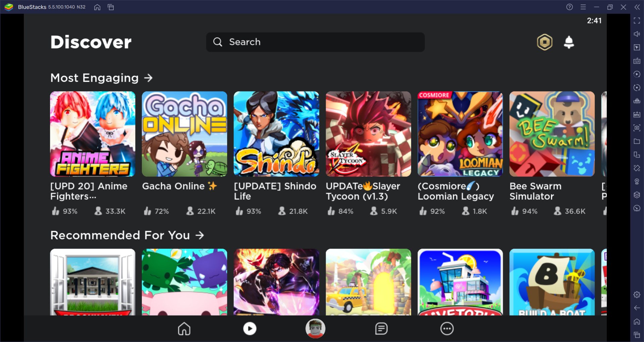Select 'Bee Swarm Simulator' title
The image size is (644, 342).
tap(535, 191)
